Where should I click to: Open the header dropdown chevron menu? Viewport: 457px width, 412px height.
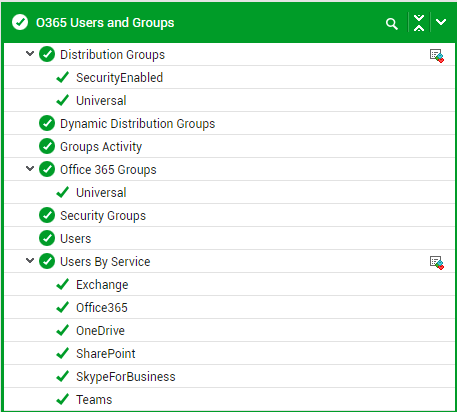(x=441, y=22)
